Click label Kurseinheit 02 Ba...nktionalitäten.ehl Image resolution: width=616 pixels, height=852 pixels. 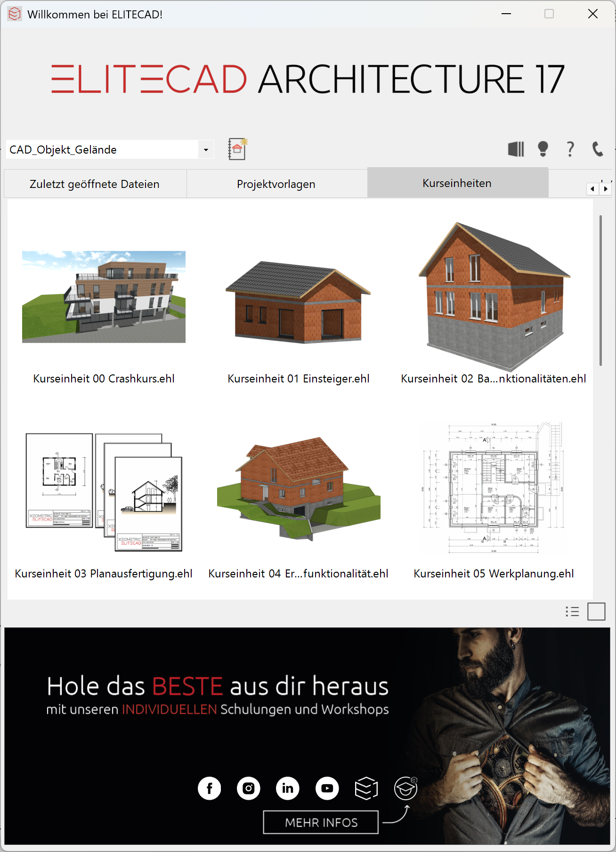(494, 379)
